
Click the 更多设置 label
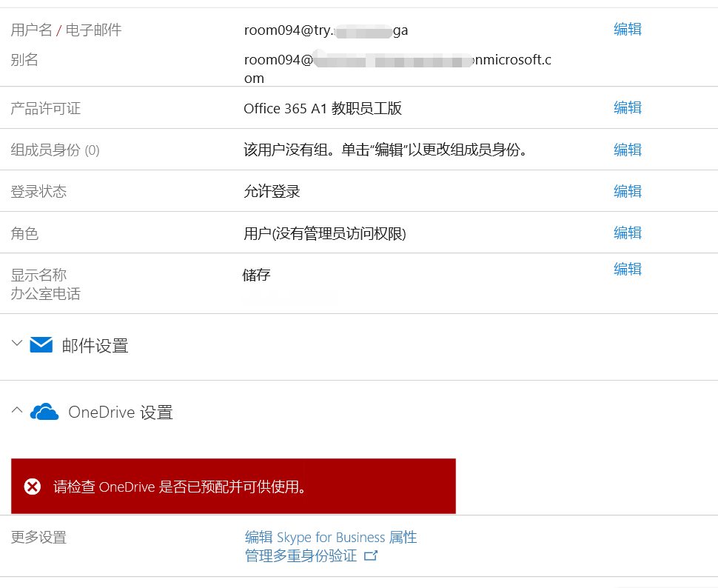[x=38, y=537]
